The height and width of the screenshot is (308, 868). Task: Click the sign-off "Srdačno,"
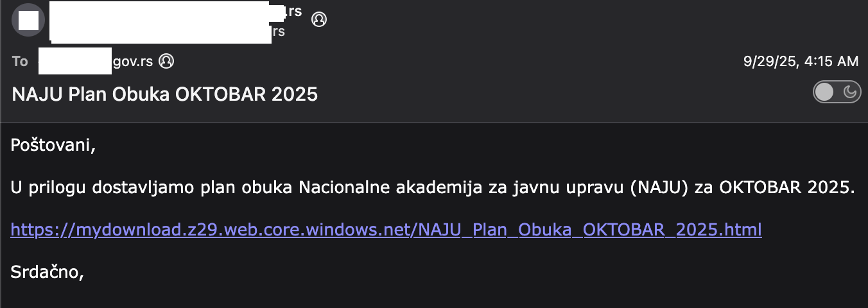(48, 272)
